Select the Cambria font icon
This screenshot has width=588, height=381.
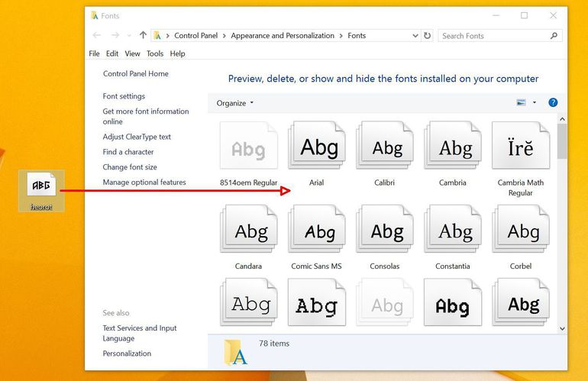[453, 146]
